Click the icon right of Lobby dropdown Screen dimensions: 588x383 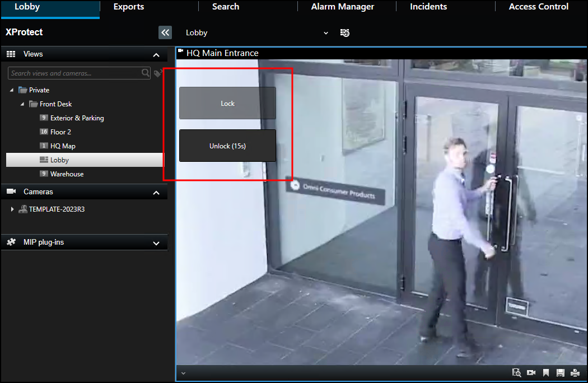[345, 33]
